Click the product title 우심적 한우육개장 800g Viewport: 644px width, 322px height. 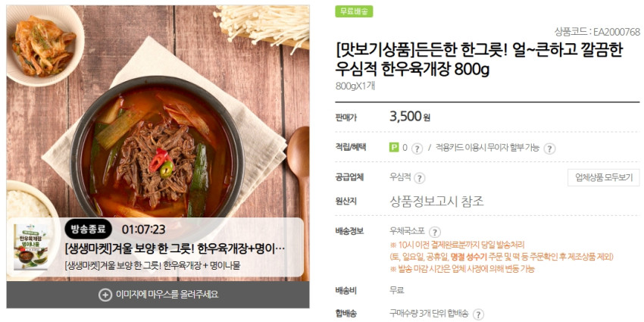tap(412, 70)
